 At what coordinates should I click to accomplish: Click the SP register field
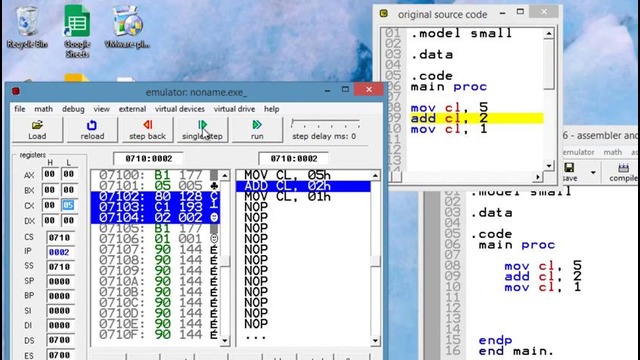coord(60,281)
